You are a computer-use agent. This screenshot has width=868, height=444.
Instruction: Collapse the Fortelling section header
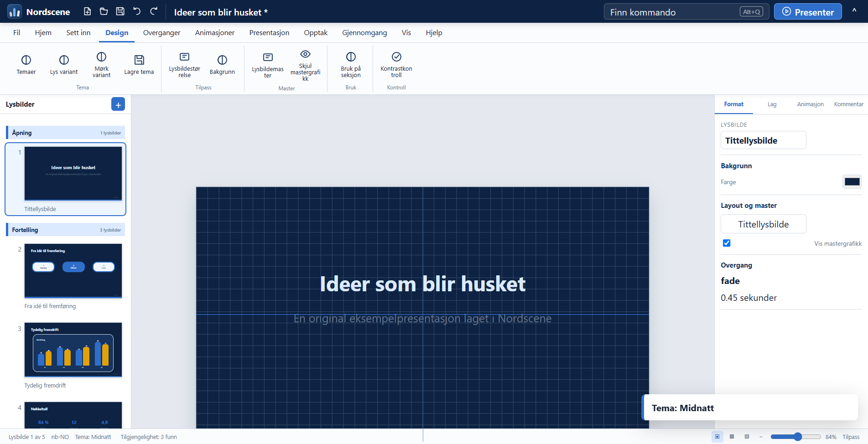pyautogui.click(x=65, y=230)
